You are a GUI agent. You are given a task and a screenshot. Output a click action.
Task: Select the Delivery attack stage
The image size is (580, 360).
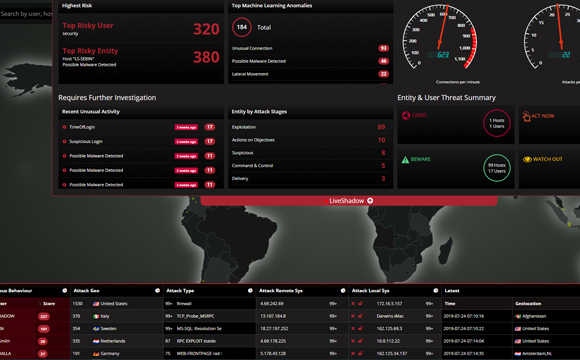[310, 178]
